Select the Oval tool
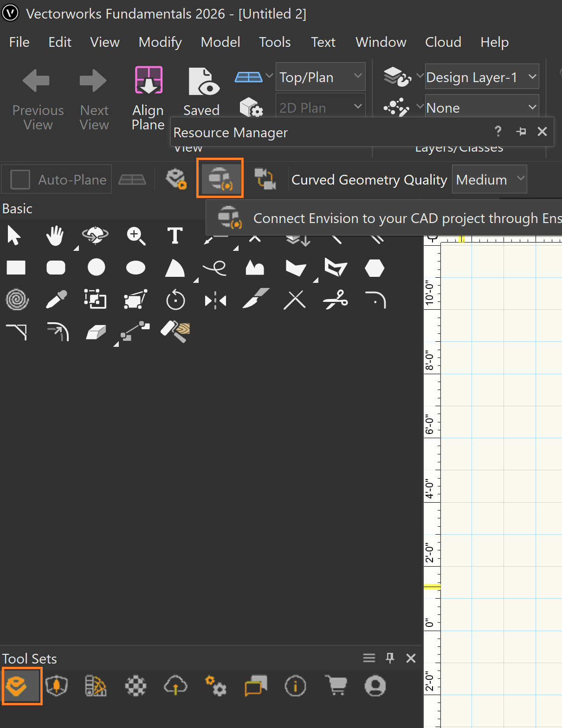The image size is (562, 728). [136, 268]
